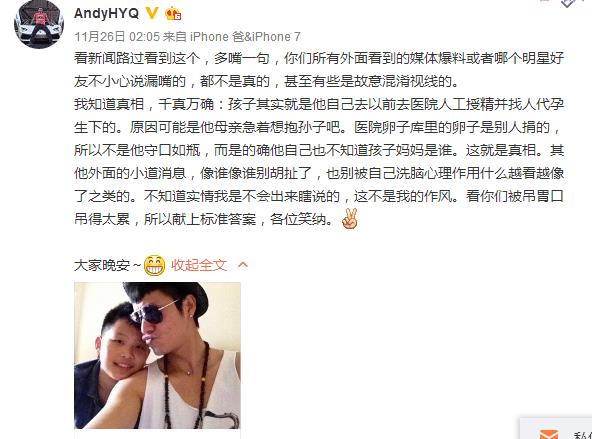Click the line starting 我知道真相
This screenshot has width=592, height=439.
tap(319, 104)
